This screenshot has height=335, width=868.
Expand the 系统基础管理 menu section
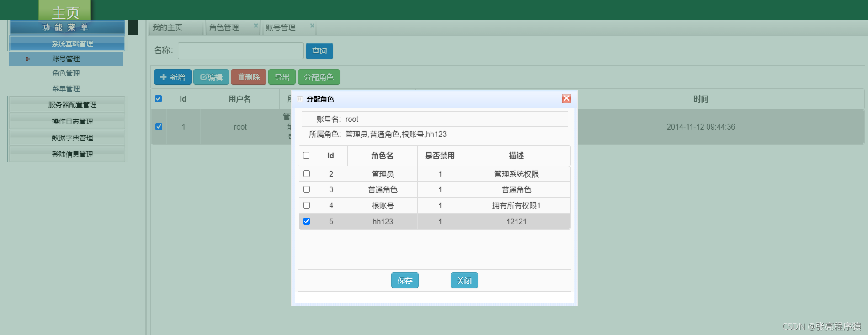click(x=67, y=43)
